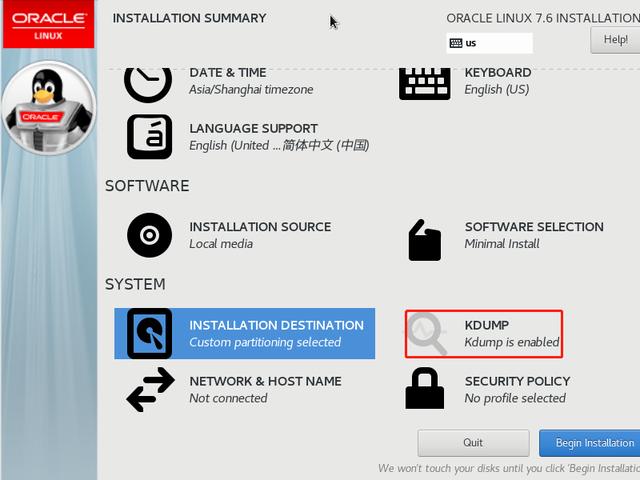The image size is (640, 480).
Task: Open the Date & Time clock icon
Action: pos(148,85)
